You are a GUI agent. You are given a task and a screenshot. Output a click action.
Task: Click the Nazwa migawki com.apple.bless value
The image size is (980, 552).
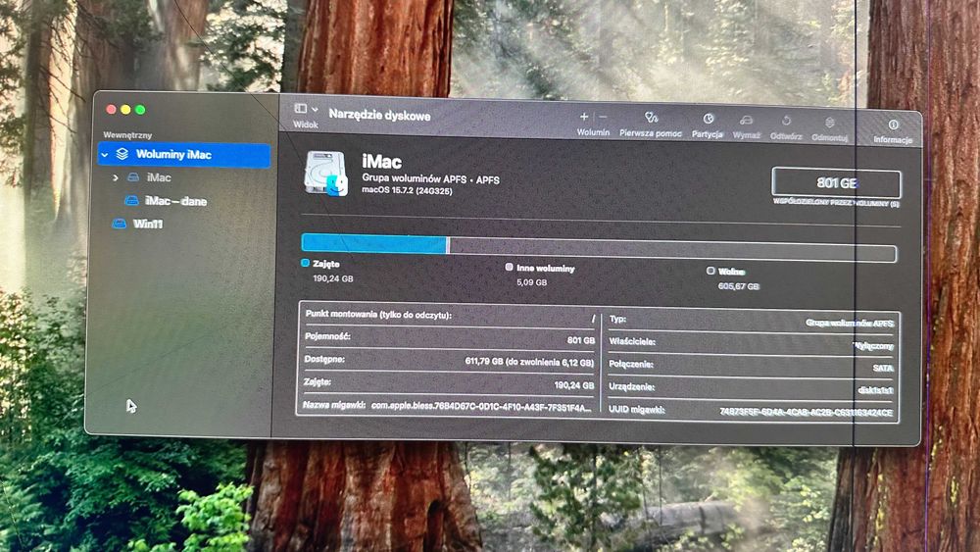coord(480,406)
